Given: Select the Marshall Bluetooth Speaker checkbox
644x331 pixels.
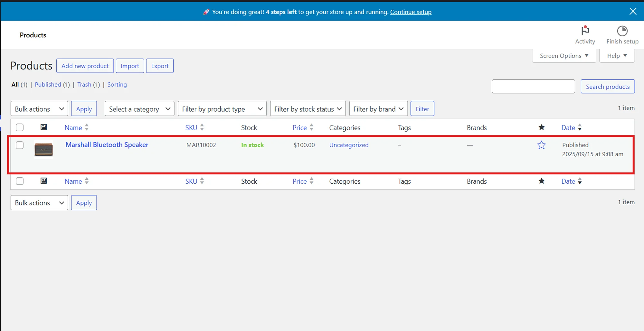Looking at the screenshot, I should [x=20, y=145].
